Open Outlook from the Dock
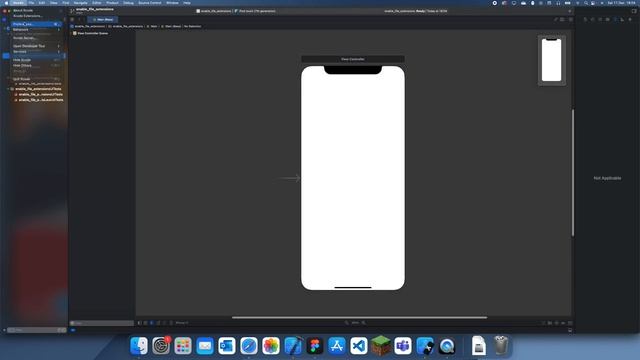The image size is (640, 360). [227, 346]
